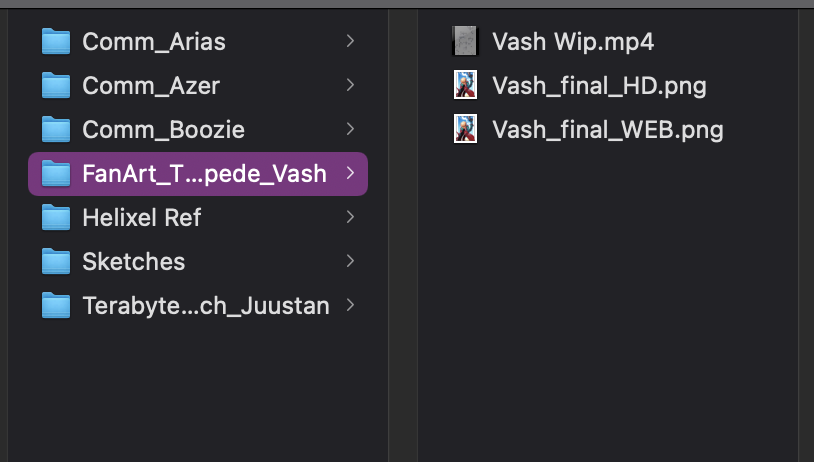
Task: Expand the Comm_Azer folder chevron
Action: pyautogui.click(x=350, y=85)
